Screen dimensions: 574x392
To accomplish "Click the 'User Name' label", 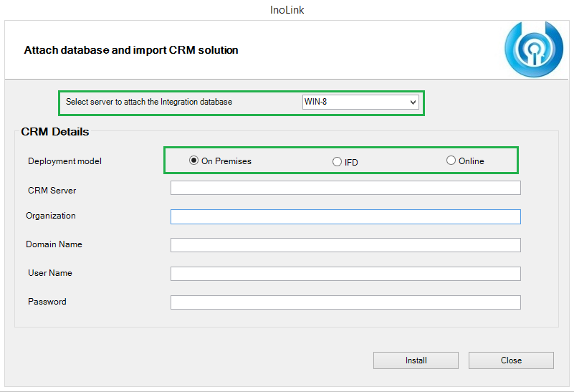I will 50,273.
